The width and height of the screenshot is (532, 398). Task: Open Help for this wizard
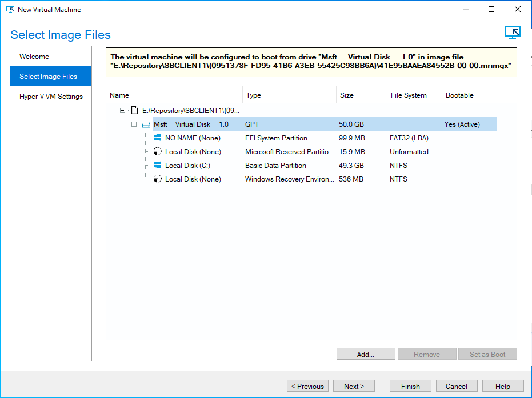[x=502, y=385]
